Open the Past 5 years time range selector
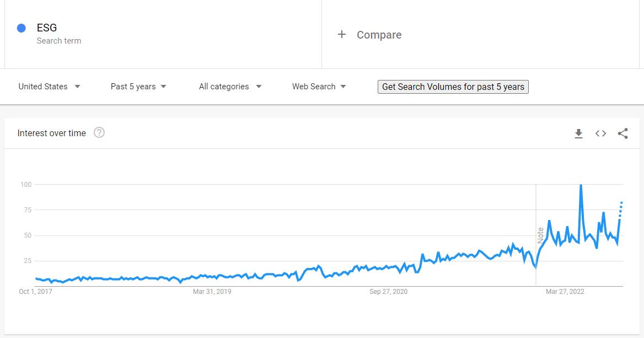The image size is (644, 338). point(132,87)
